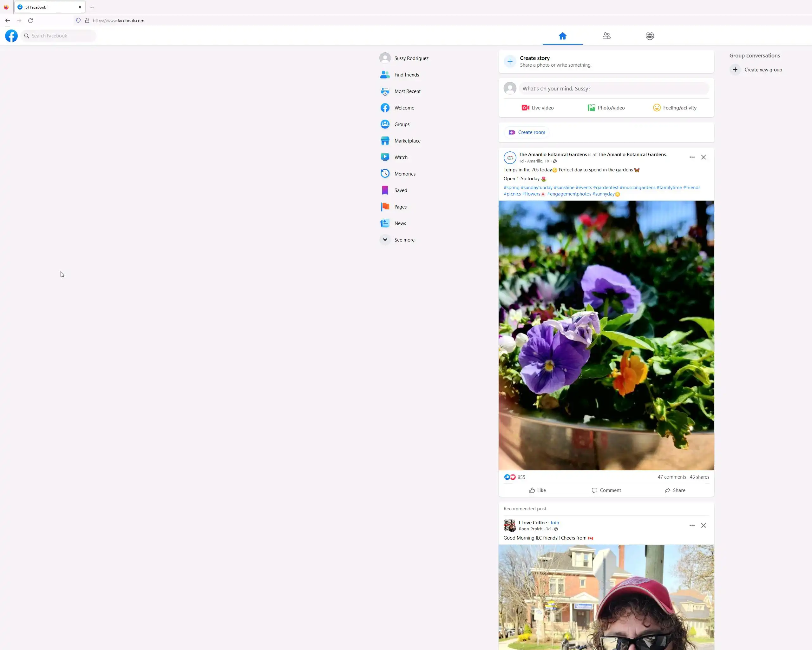This screenshot has height=650, width=812.
Task: Toggle Like on the Botanical Gardens post
Action: click(x=537, y=490)
